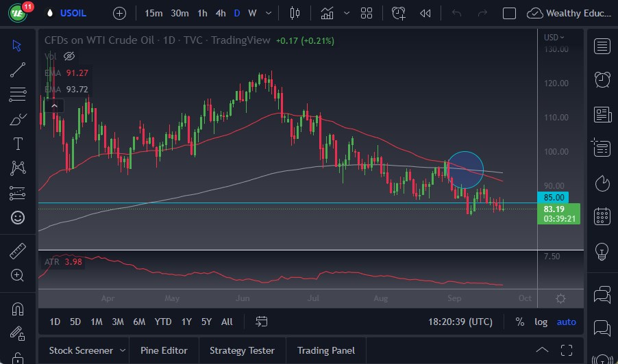Select the 1h timeframe button
Screen dimensions: 618x364
202,13
